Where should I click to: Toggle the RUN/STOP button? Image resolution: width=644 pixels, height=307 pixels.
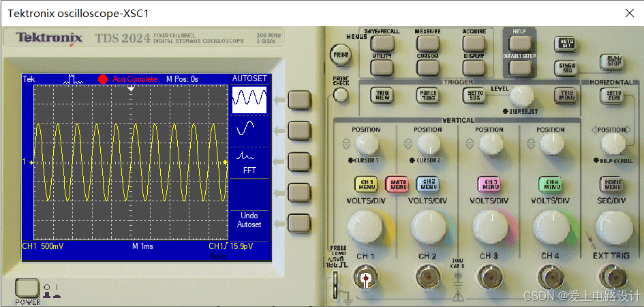pos(611,61)
